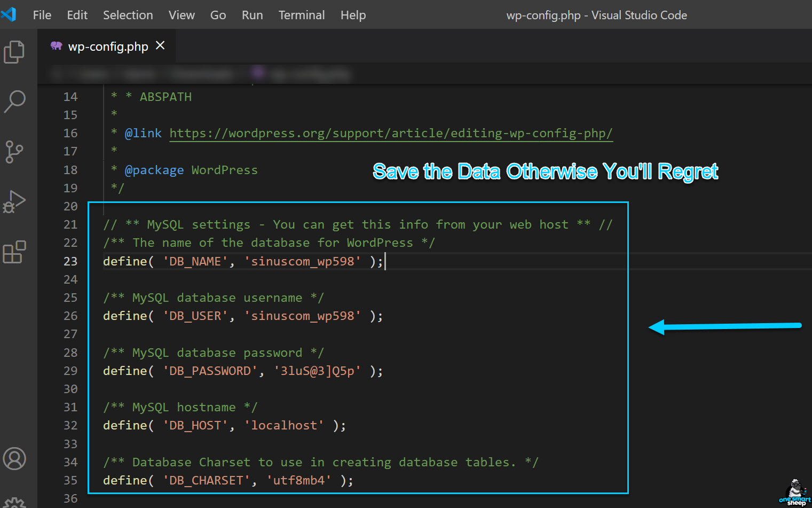Open the Go menu
The image size is (812, 508).
coord(218,15)
